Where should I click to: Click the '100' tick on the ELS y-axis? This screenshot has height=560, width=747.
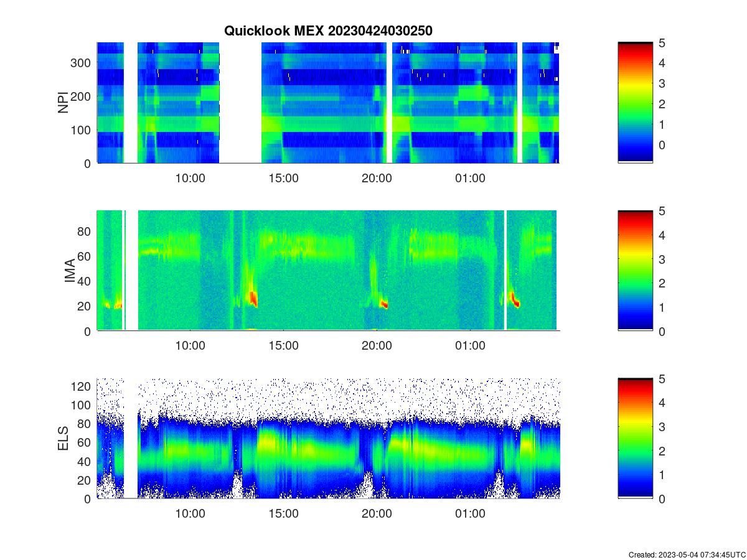82,404
